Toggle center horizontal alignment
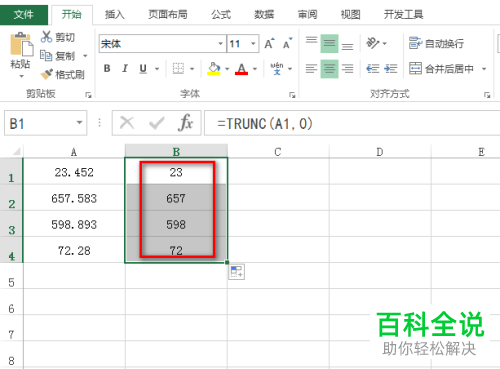This screenshot has width=500, height=369. click(329, 69)
